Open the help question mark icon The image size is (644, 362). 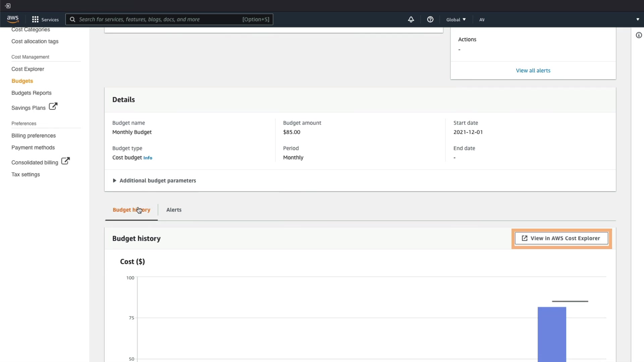click(x=430, y=19)
